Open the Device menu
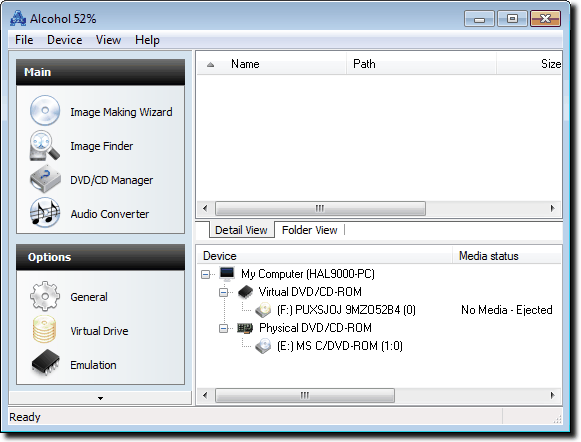 (x=64, y=40)
